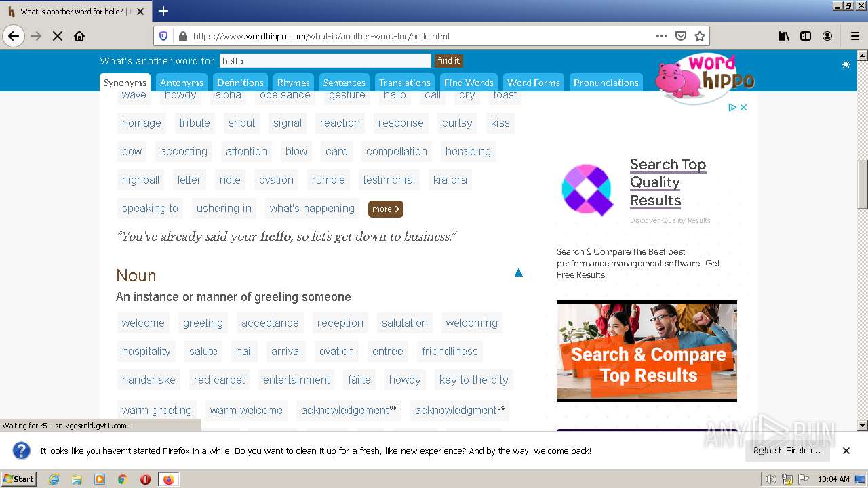Image resolution: width=868 pixels, height=488 pixels.
Task: Open the synonym 'kia ora'
Action: tap(450, 180)
